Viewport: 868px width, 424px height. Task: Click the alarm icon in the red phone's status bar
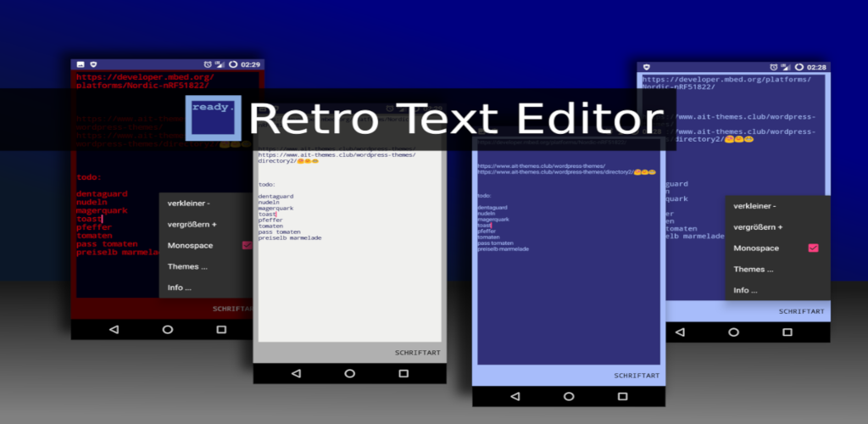coord(208,64)
